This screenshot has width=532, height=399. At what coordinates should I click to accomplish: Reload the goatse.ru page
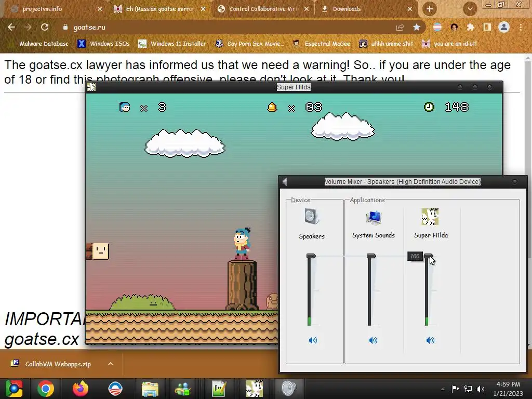(x=45, y=27)
